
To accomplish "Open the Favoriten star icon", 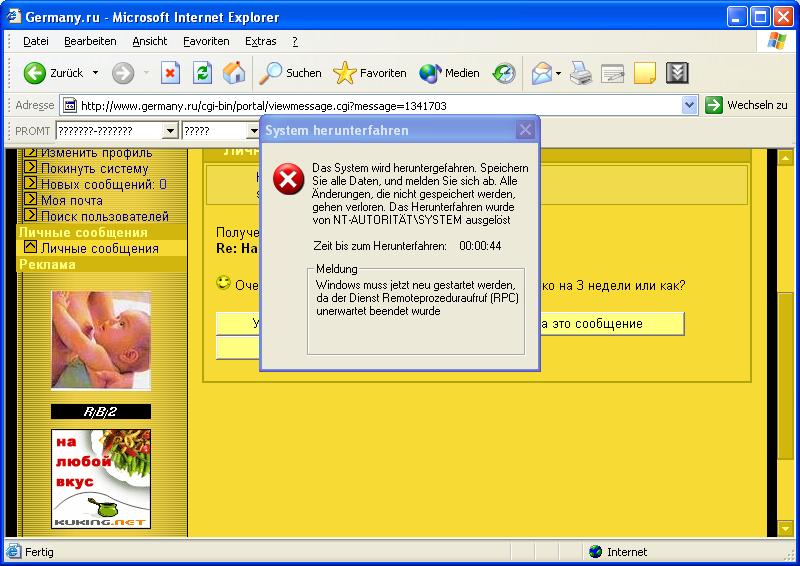I will [x=344, y=73].
